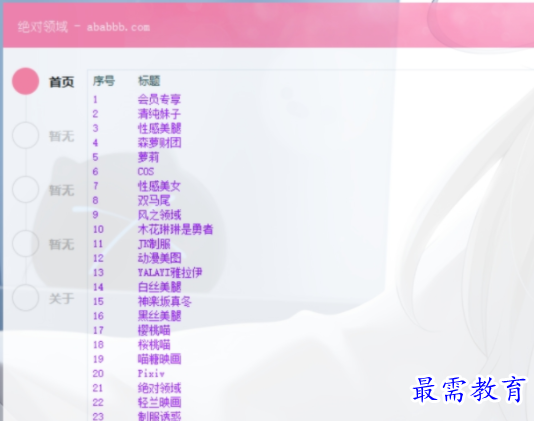
Task: Click the window title 绝对领域 - ababbb.com
Action: pos(84,27)
